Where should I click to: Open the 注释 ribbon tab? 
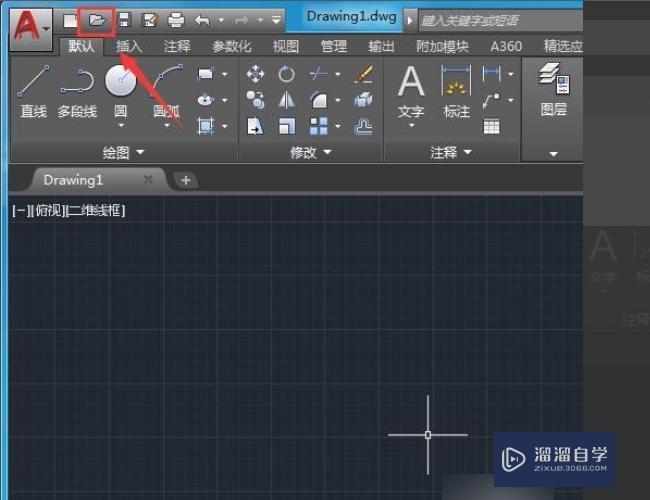pyautogui.click(x=177, y=46)
